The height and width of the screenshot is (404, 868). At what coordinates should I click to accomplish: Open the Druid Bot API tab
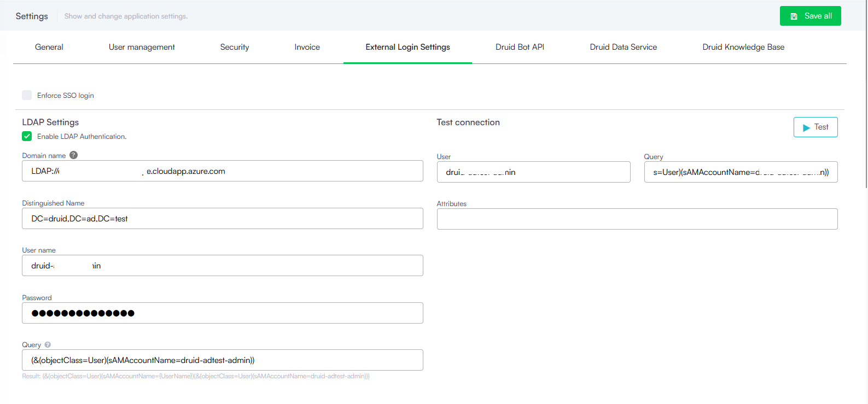(x=520, y=47)
